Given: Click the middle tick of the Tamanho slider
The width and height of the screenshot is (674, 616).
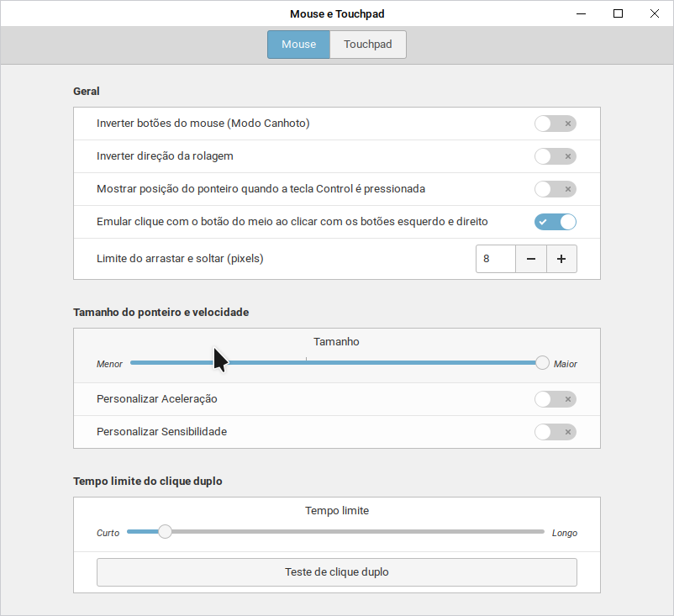Looking at the screenshot, I should [x=306, y=359].
